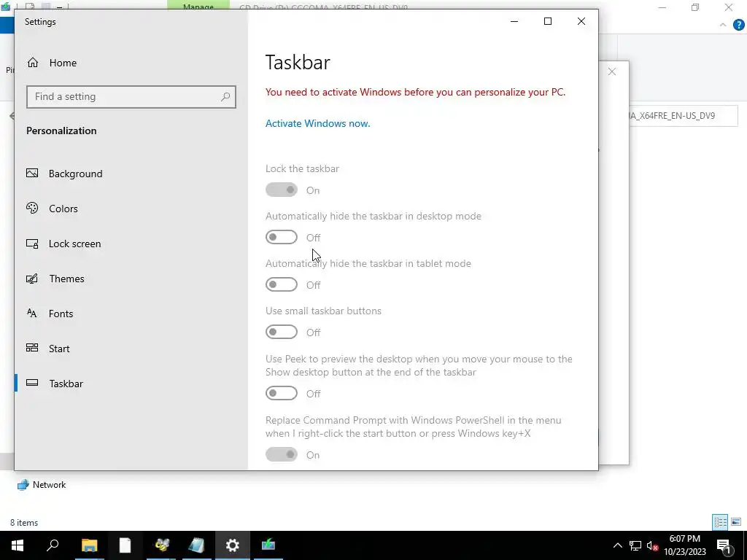Viewport: 747px width, 560px height.
Task: Toggle Use Peek to preview desktop switch
Action: coord(281,393)
